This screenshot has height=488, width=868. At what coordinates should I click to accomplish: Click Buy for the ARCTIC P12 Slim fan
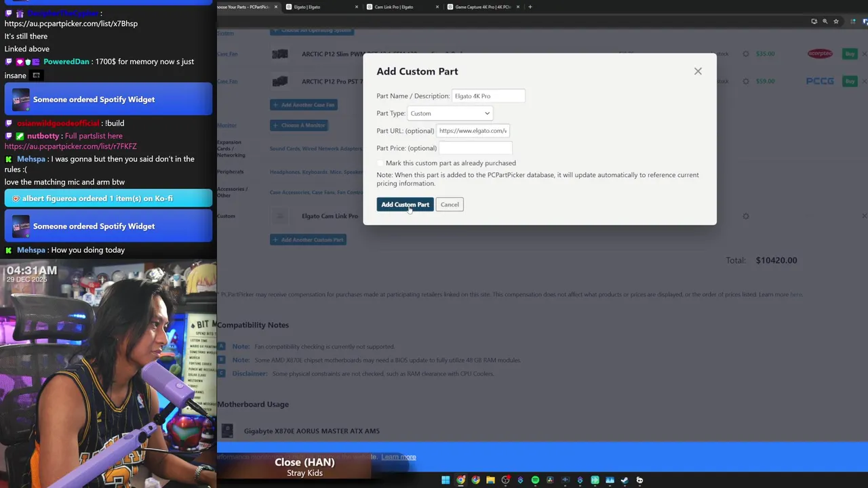point(850,54)
